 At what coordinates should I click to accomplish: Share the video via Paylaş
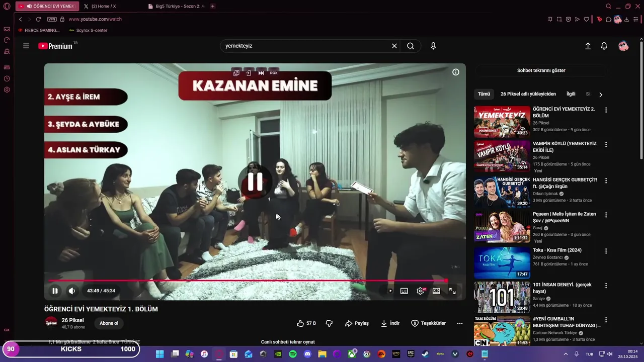tap(357, 323)
